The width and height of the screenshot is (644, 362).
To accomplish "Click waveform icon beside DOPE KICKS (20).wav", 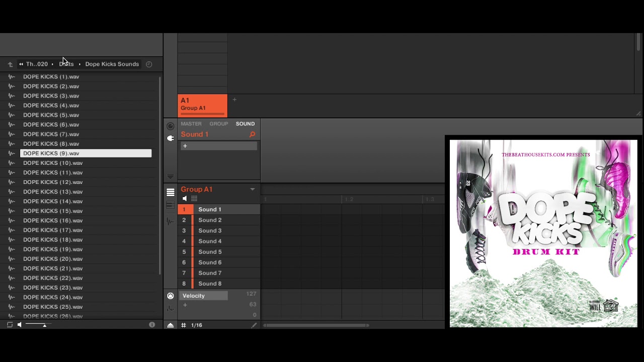I will tap(12, 259).
